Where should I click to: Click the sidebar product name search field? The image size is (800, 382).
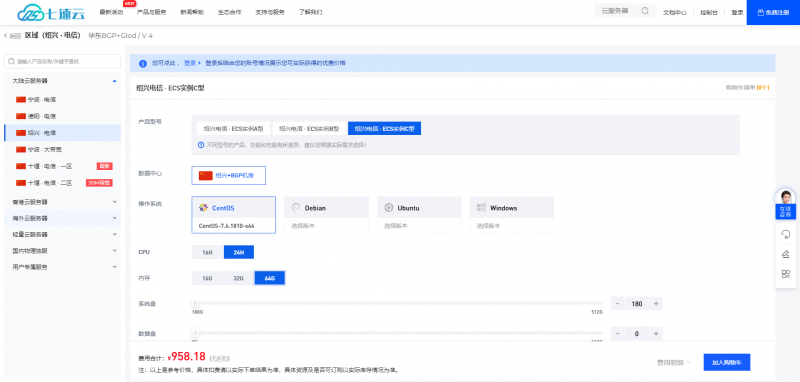point(62,61)
